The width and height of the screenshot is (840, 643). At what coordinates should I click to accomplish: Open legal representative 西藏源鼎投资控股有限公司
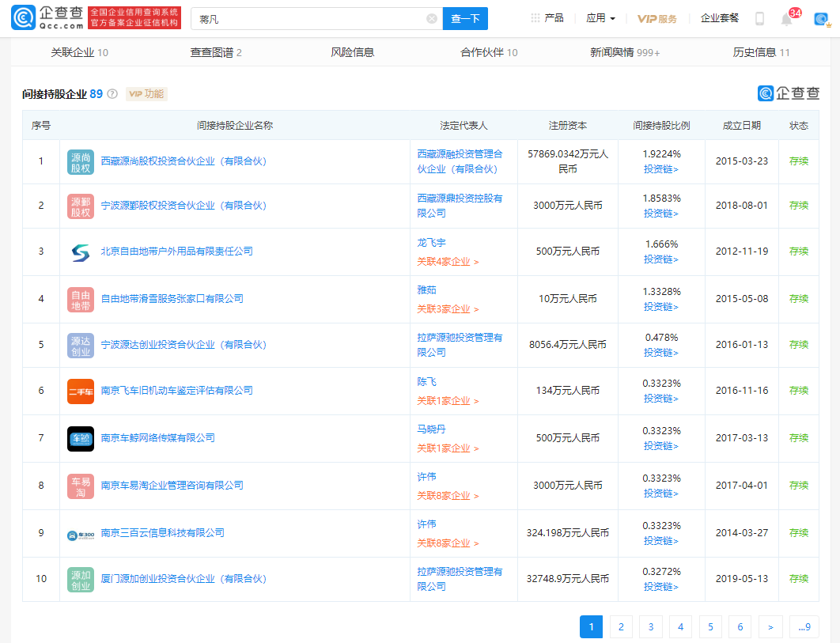460,206
